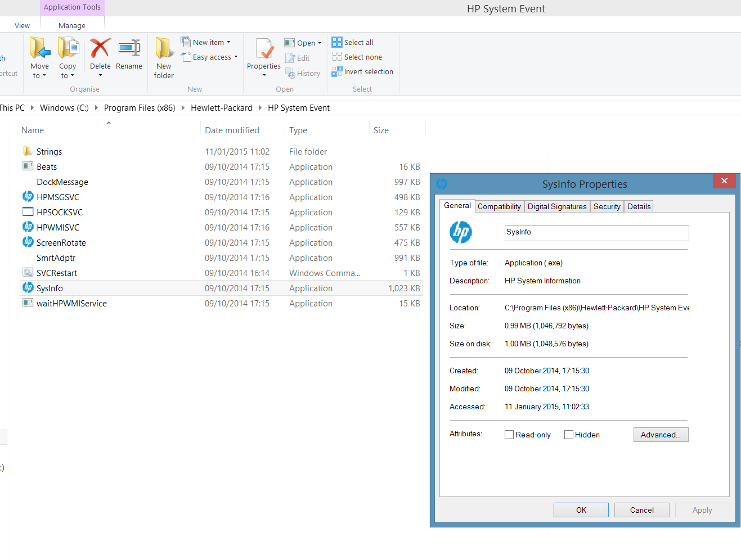Expand breadcrumb arrow after Windows (C:)
Screen dimensions: 741x560
(x=96, y=107)
